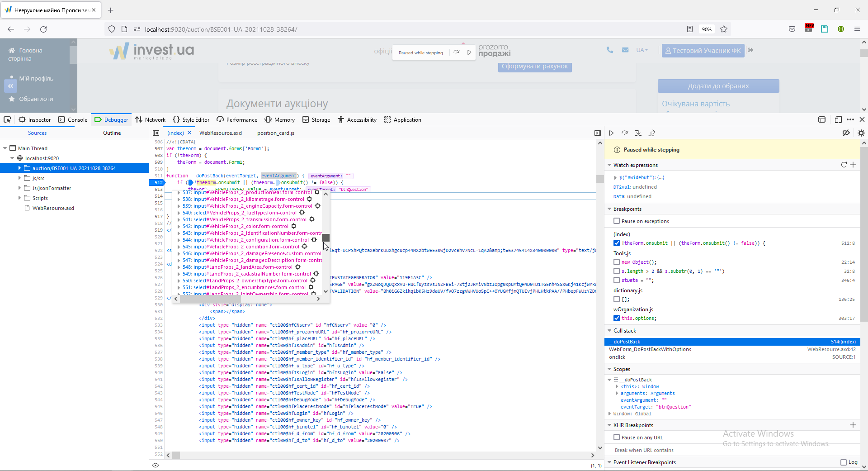Click the Save to Pocket icon
The image size is (868, 471).
pyautogui.click(x=792, y=29)
